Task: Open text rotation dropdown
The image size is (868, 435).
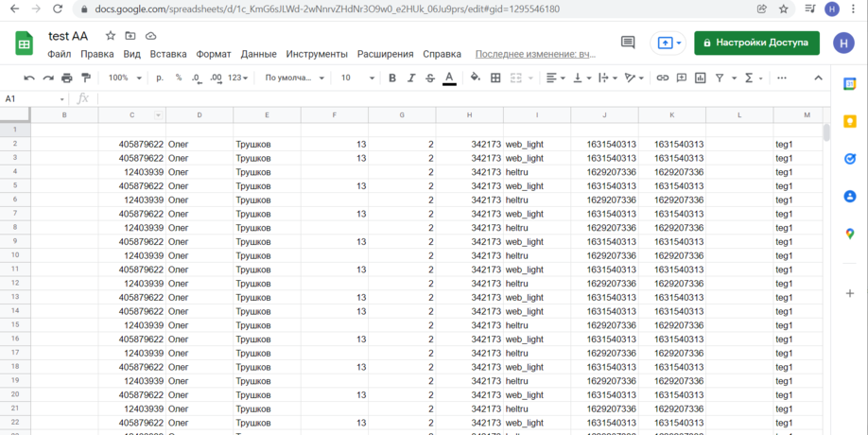Action: coord(634,78)
